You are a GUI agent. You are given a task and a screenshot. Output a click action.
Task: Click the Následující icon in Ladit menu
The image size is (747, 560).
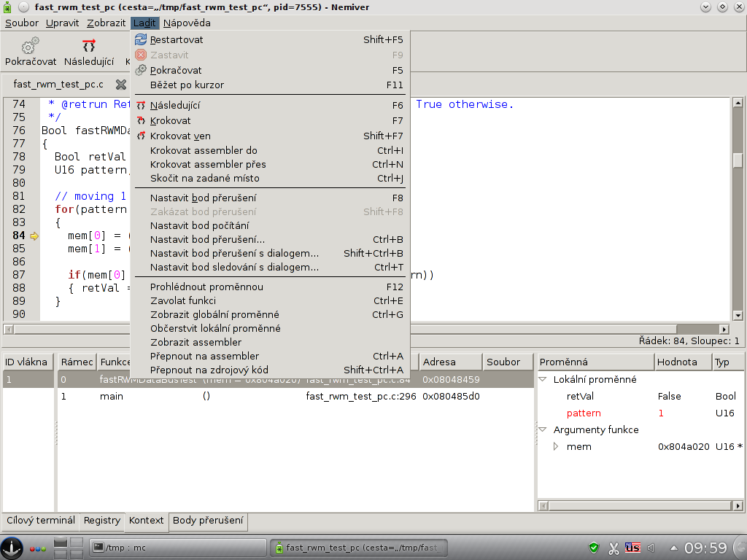(x=141, y=105)
